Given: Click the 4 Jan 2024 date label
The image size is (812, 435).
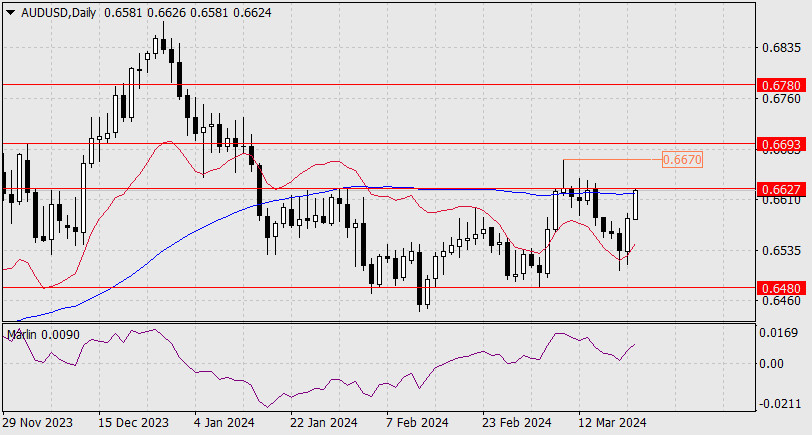Looking at the screenshot, I should pos(224,423).
